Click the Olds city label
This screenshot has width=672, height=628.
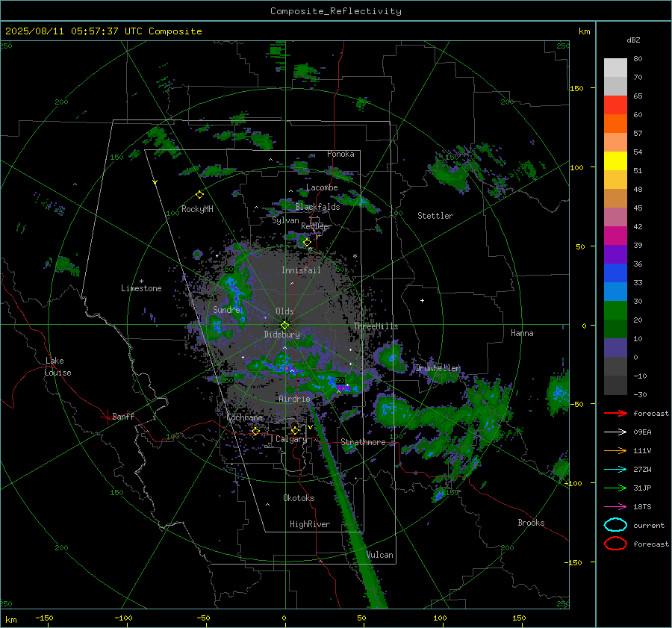[x=284, y=311]
